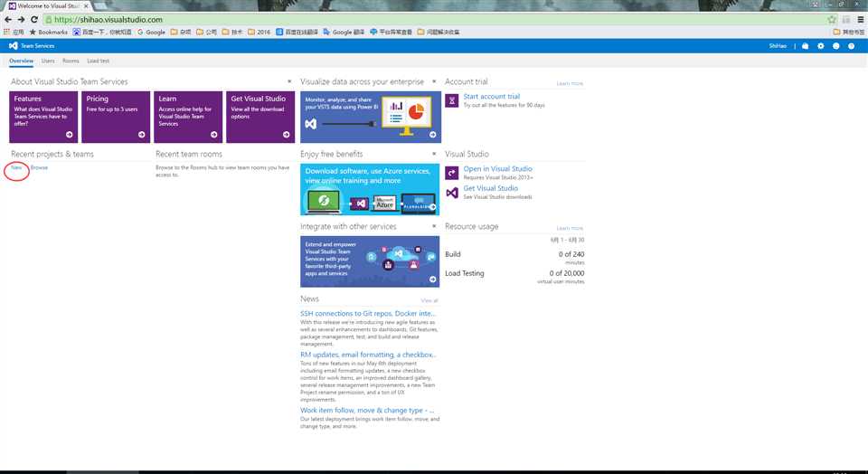Open the RM updates, email formatting article
The width and height of the screenshot is (868, 474).
coord(368,355)
